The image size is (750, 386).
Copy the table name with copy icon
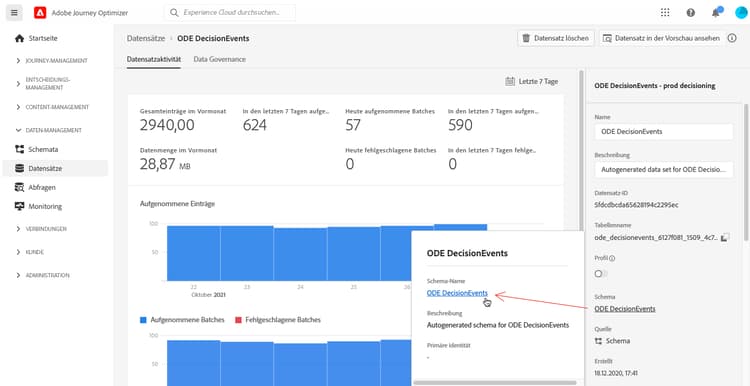point(725,237)
